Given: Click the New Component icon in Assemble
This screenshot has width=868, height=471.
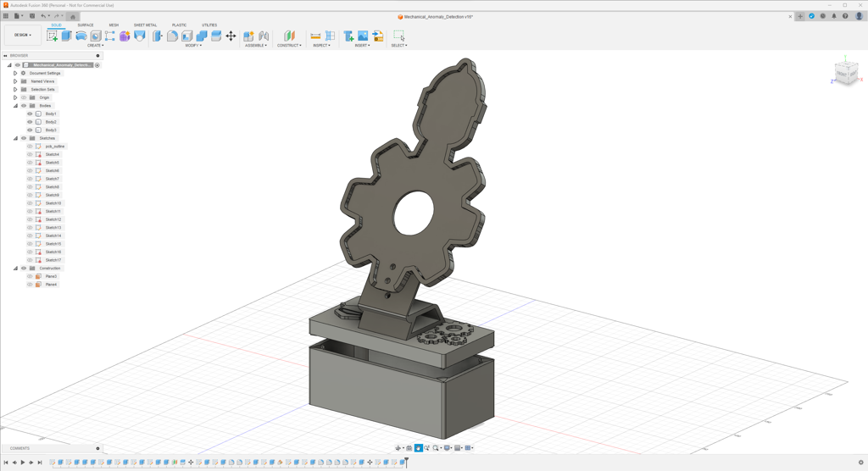Looking at the screenshot, I should point(248,36).
